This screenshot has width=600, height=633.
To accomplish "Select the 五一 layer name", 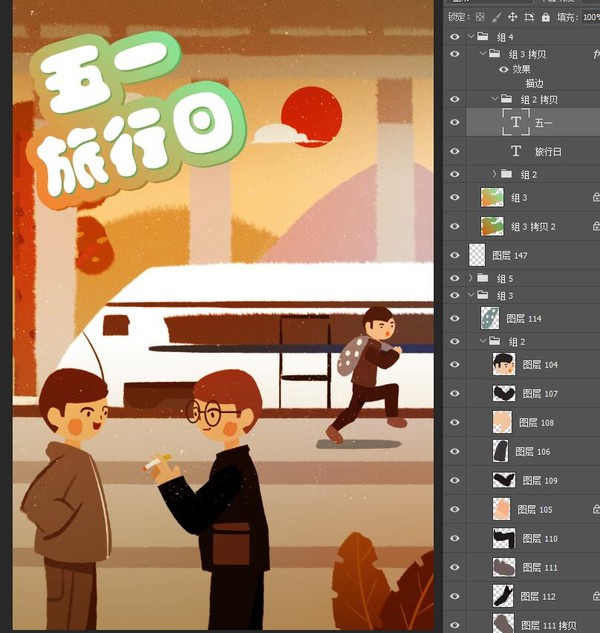I will tap(543, 122).
